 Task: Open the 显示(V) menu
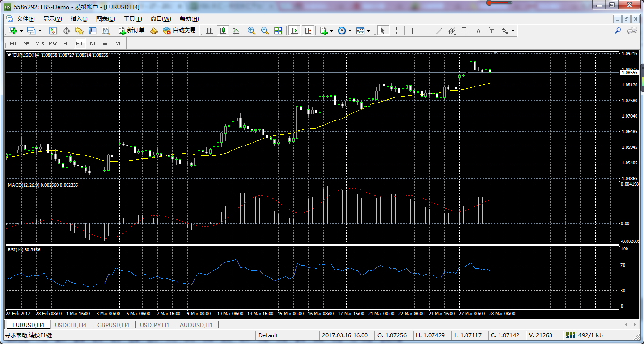(53, 19)
